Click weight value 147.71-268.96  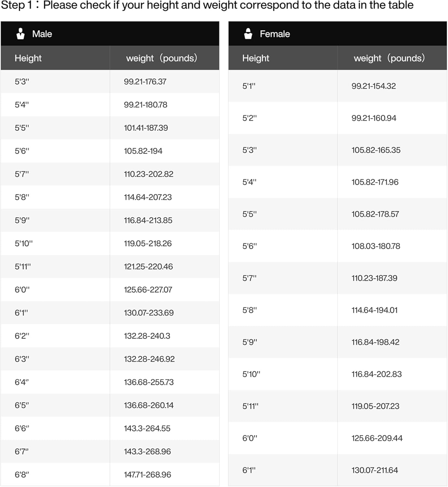point(147,475)
